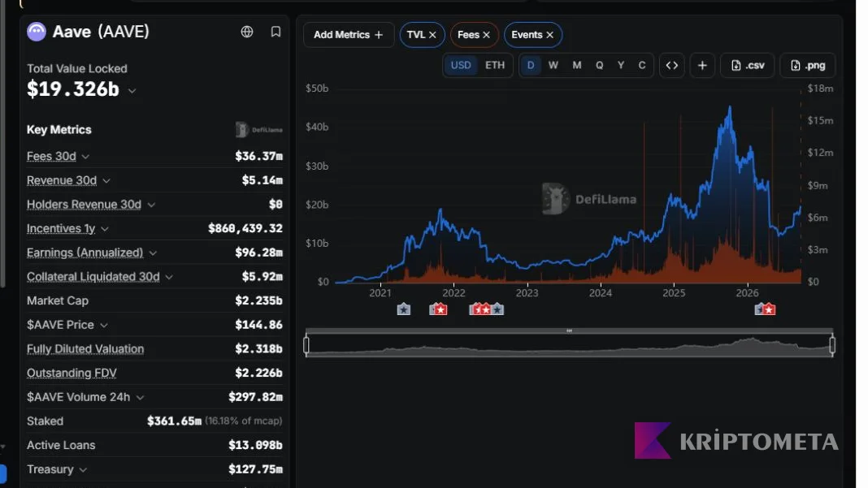Click the top grip of range slider
This screenshot has height=488, width=868.
[569, 330]
